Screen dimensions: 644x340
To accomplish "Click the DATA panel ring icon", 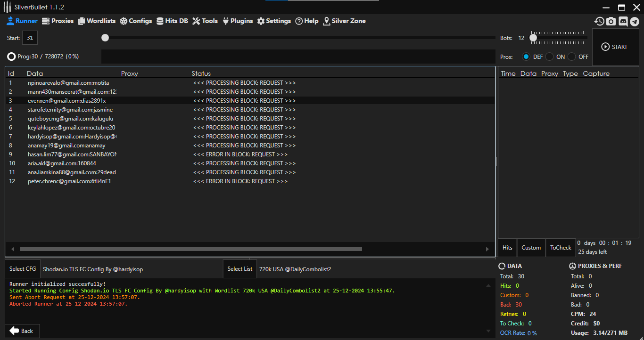I will pyautogui.click(x=502, y=266).
